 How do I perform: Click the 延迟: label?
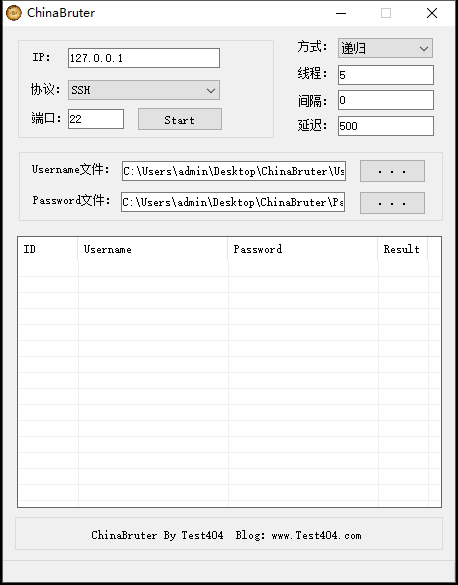click(x=312, y=125)
